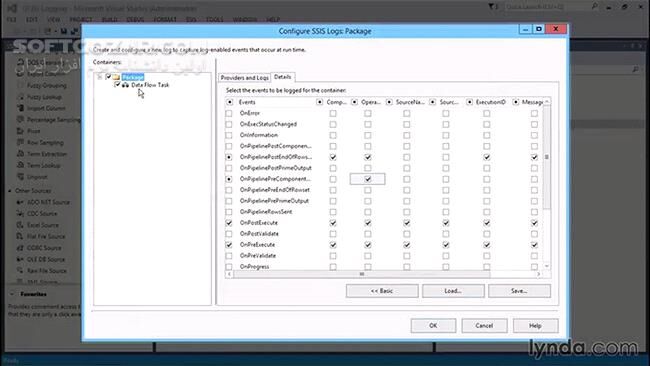Screen dimensions: 650x366
Task: Select Raw File Source in the toolbox
Action: (47, 271)
